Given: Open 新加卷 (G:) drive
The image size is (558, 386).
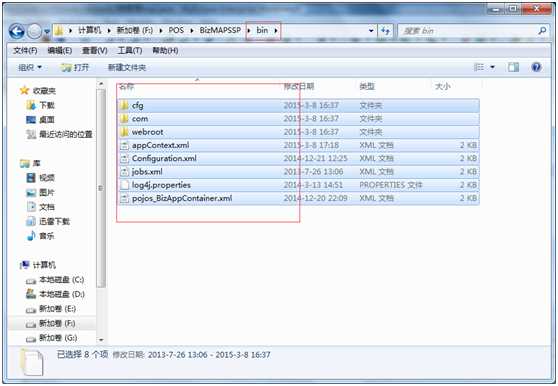Looking at the screenshot, I should click(x=58, y=338).
